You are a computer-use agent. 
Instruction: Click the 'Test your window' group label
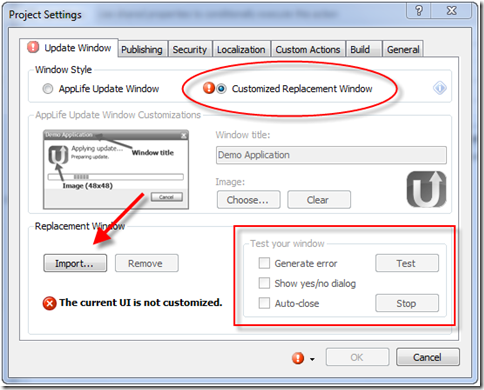pos(287,244)
